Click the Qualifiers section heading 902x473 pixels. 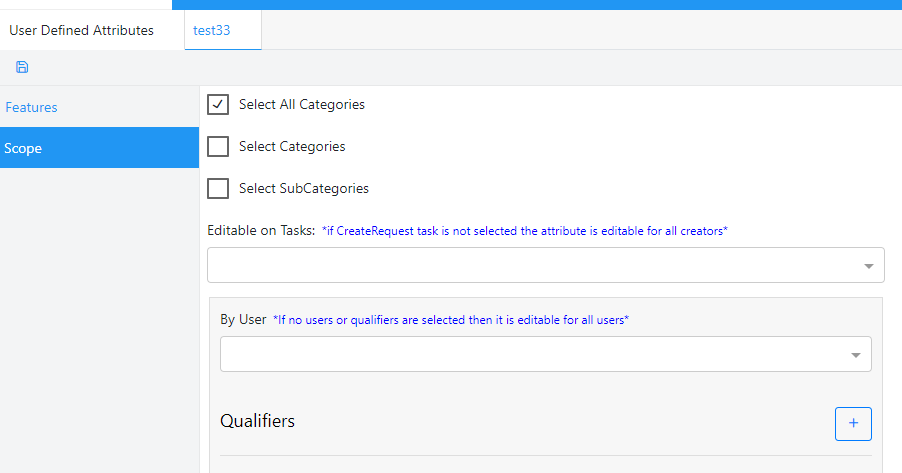257,421
